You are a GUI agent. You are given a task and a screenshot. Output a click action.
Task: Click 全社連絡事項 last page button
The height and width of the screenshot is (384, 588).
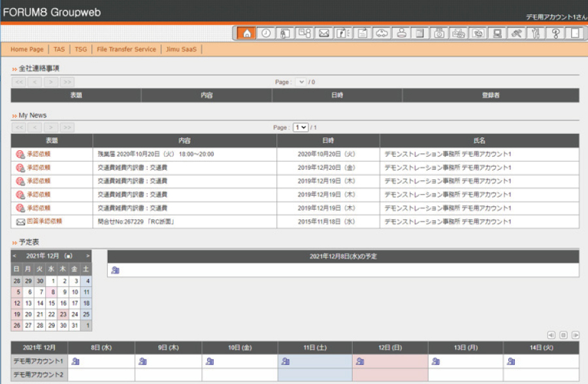(x=67, y=82)
